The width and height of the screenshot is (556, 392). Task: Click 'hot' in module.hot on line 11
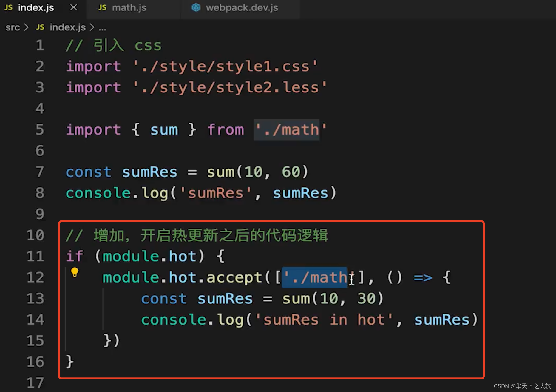183,256
